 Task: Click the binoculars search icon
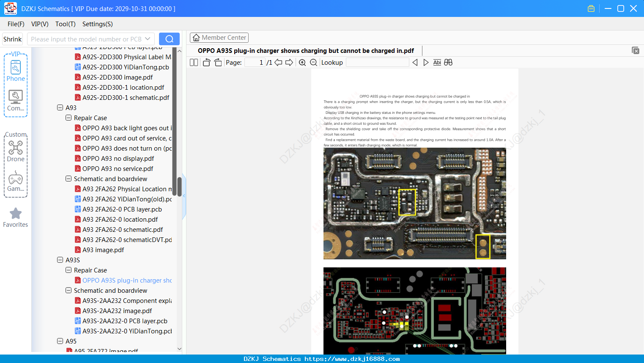click(x=448, y=62)
